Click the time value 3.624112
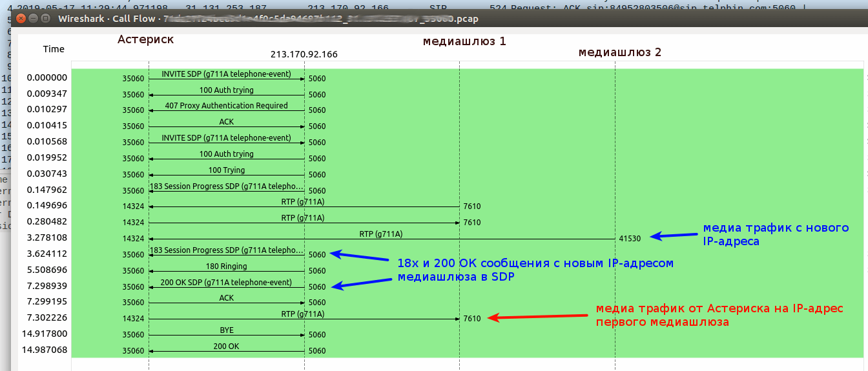The height and width of the screenshot is (371, 868). point(47,254)
